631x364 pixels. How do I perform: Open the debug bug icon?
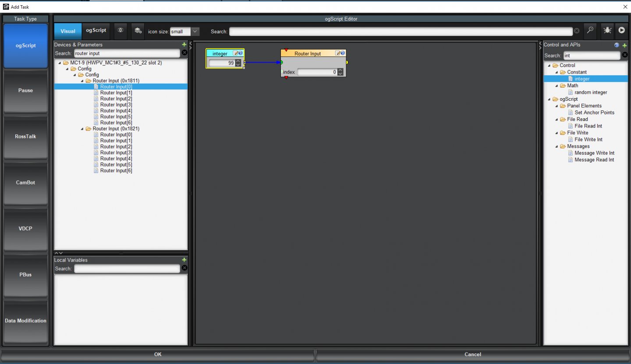coord(607,31)
